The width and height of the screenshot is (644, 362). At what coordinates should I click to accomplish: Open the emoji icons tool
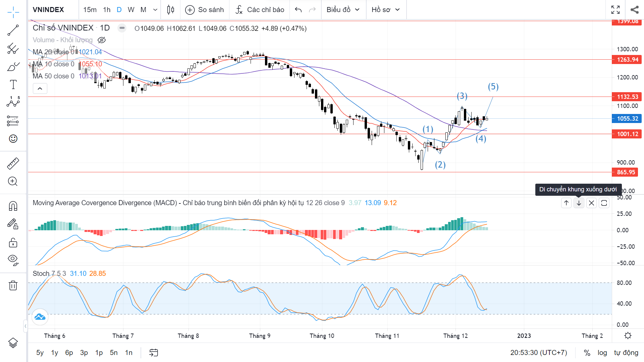[x=13, y=138]
